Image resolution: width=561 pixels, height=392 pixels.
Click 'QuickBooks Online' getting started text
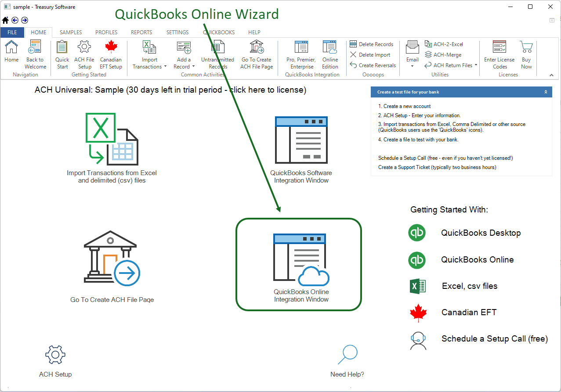coord(478,260)
